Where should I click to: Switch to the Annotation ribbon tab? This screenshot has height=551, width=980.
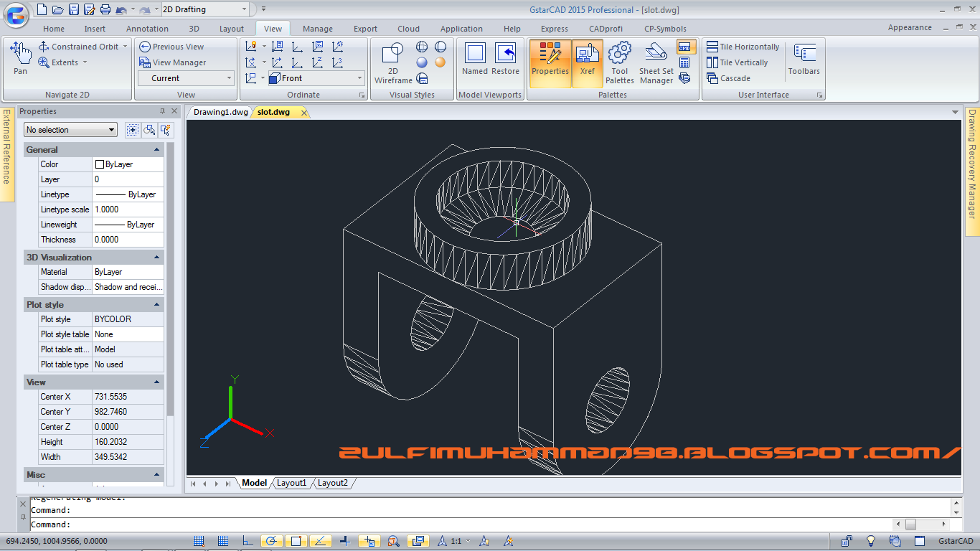[x=147, y=29]
